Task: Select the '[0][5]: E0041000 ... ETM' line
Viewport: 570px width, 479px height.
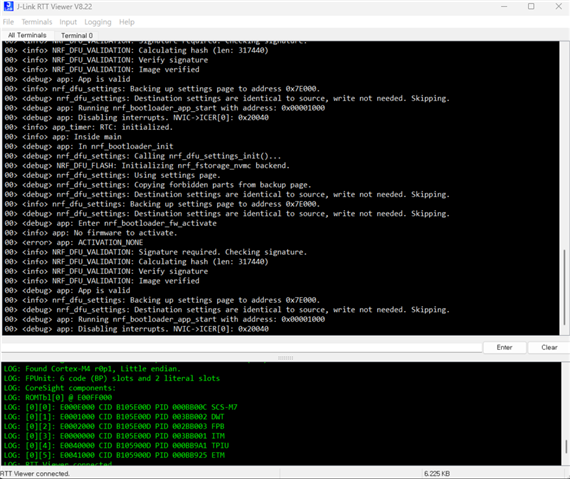Action: (x=114, y=455)
